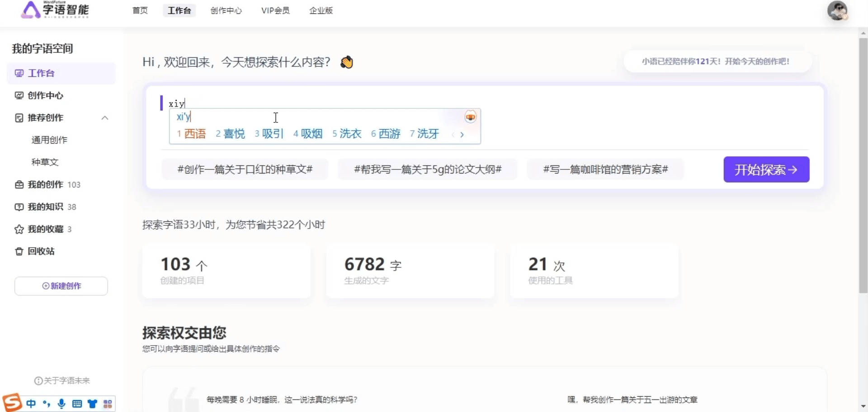Open 创作中心 in the top navigation
The width and height of the screenshot is (868, 412).
(226, 10)
